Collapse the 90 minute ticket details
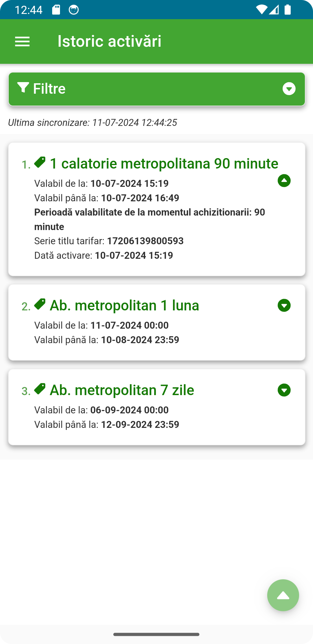 tap(284, 181)
